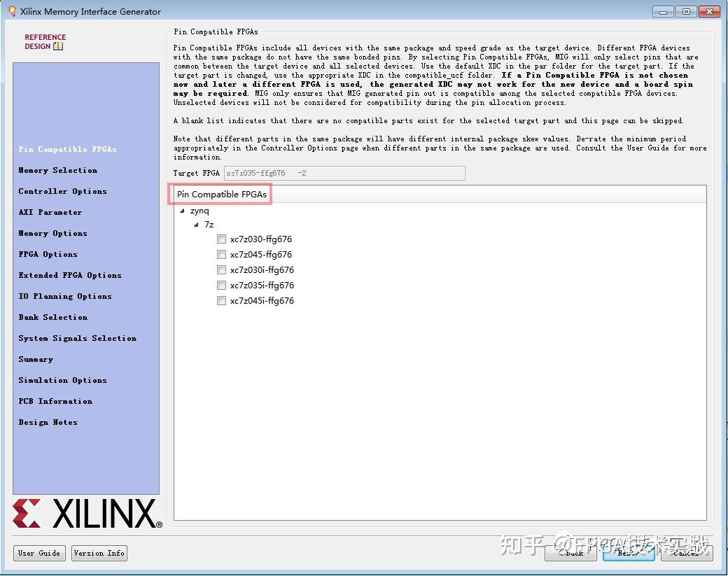
Task: Select the xc7z030i-ffg676 checkbox
Action: point(221,269)
